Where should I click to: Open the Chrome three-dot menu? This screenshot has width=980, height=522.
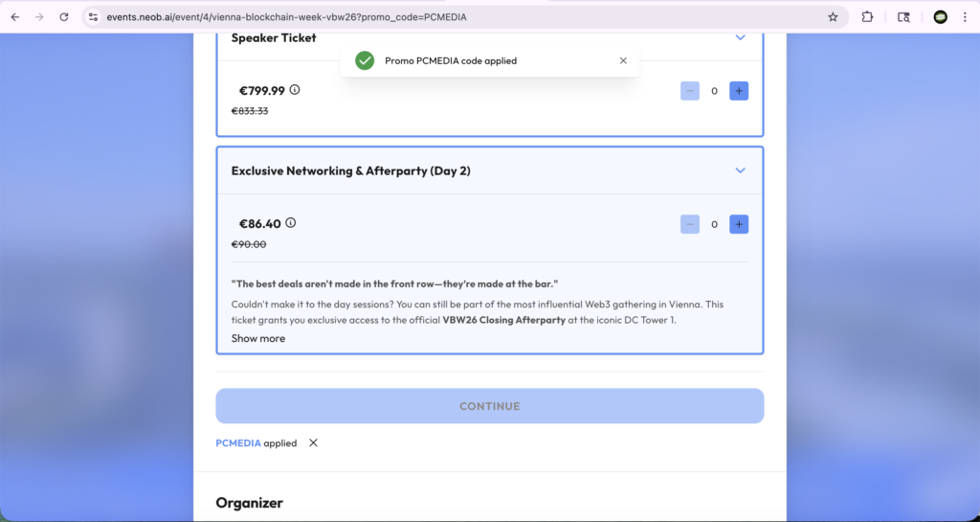[965, 17]
